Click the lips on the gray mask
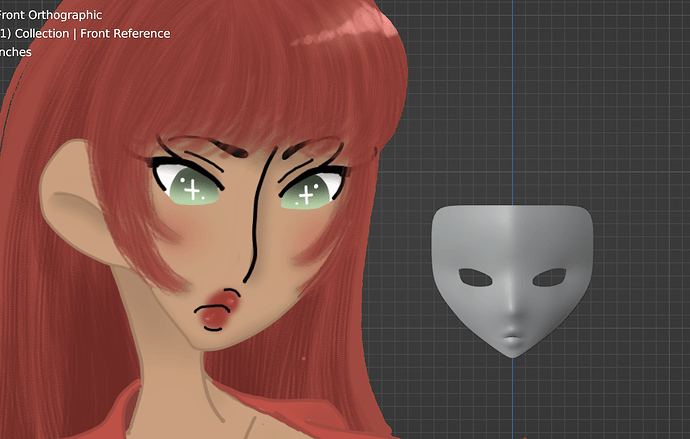Screen dimensions: 690x439 512,337
